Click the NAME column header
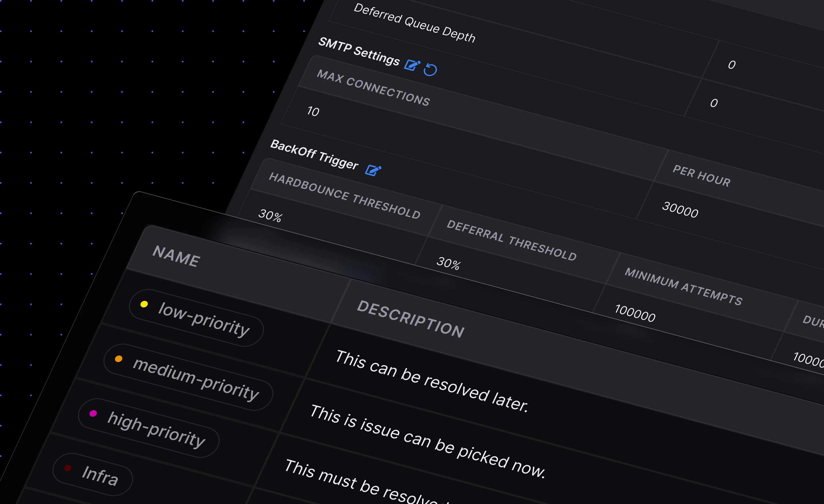The height and width of the screenshot is (504, 824). click(176, 256)
